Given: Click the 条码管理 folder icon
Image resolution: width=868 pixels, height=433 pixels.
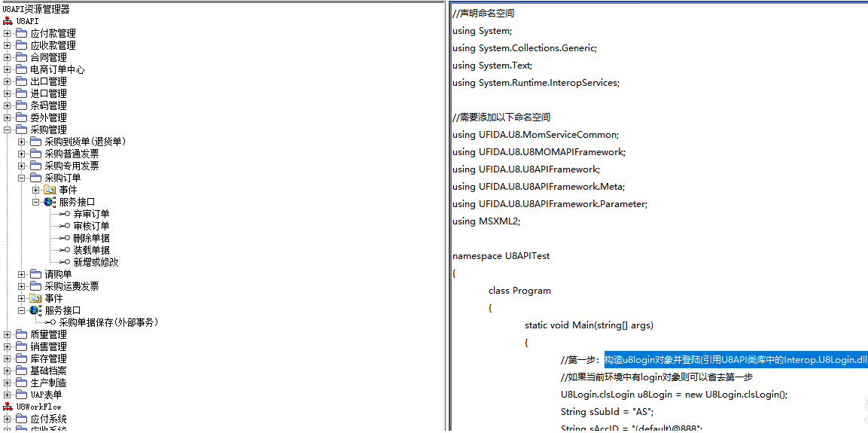Looking at the screenshot, I should point(21,105).
